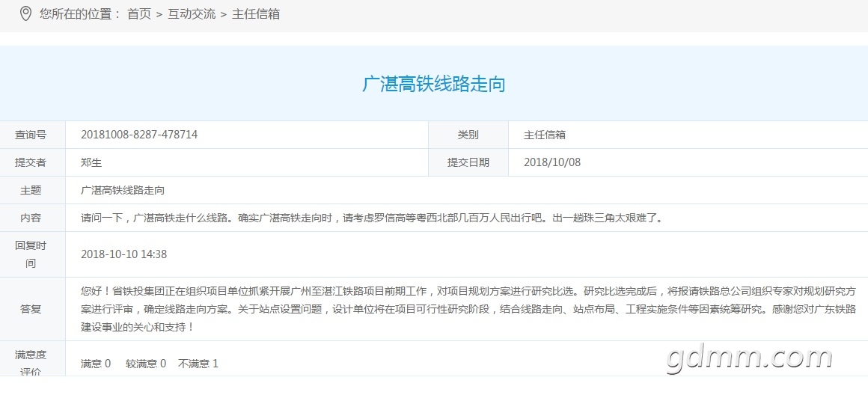Viewport: 868px width, 404px height.
Task: Vote 较满意 in satisfaction rating
Action: pyautogui.click(x=146, y=364)
